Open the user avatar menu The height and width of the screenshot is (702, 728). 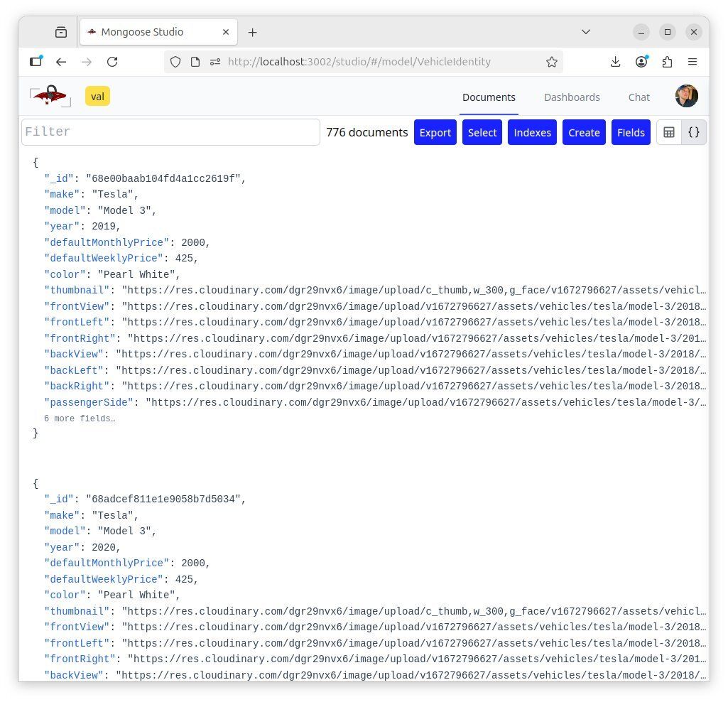click(x=687, y=96)
